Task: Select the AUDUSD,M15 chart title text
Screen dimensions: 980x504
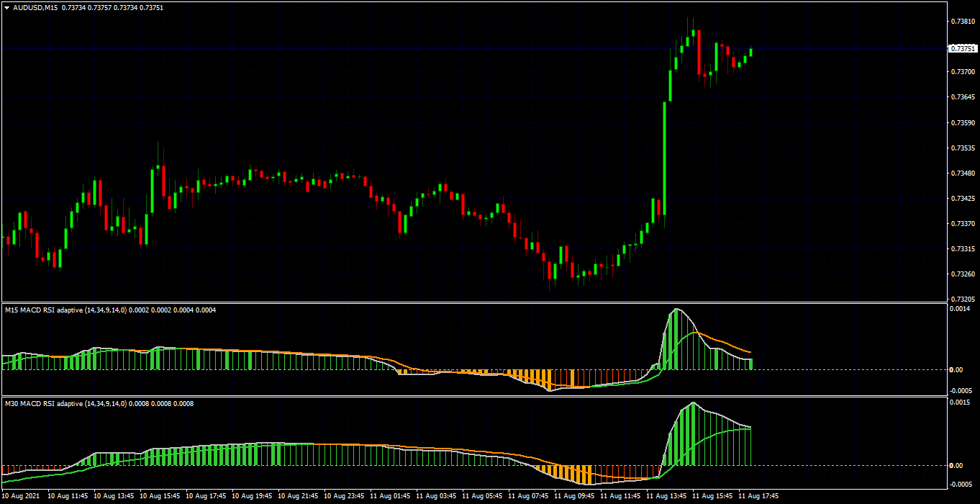Action: [x=36, y=7]
